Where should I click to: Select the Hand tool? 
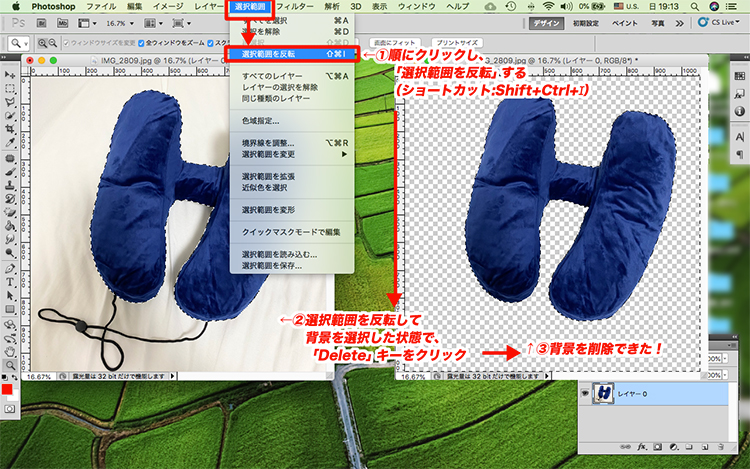pyautogui.click(x=10, y=352)
